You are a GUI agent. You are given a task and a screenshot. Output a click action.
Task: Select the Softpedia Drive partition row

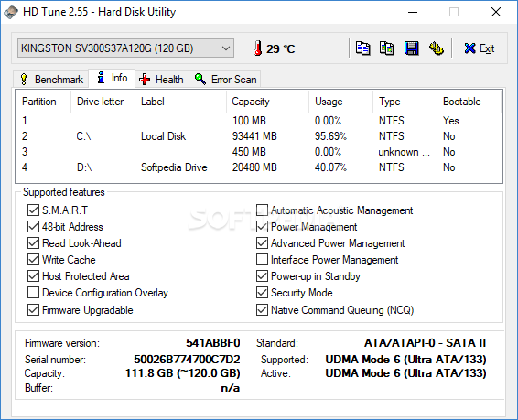pos(259,167)
